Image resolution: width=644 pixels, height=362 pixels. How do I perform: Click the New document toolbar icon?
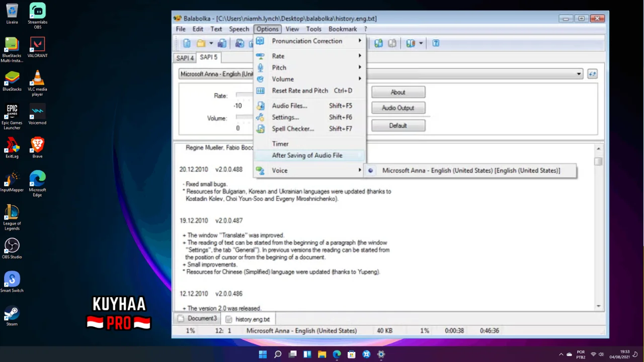(x=187, y=43)
